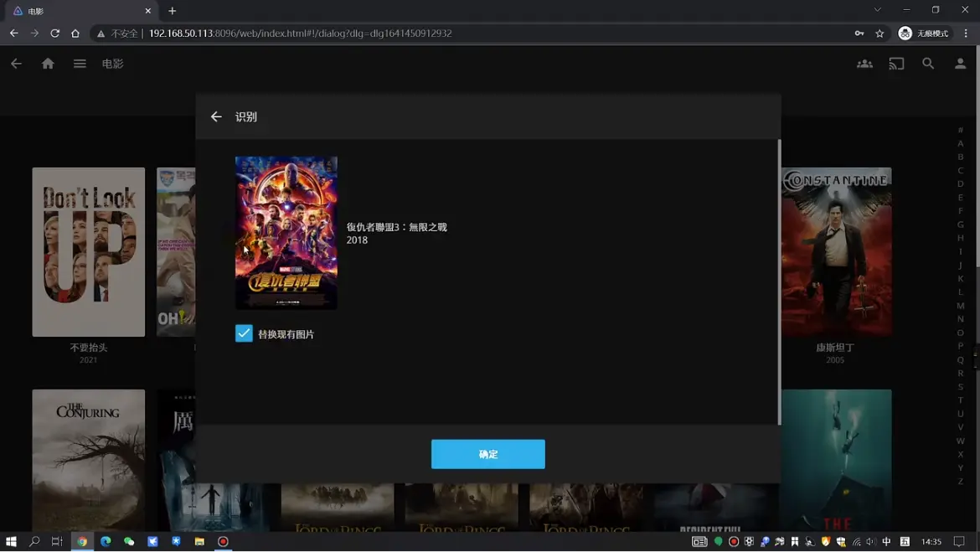Click the SyncPlay group icon
This screenshot has width=980, height=552.
[x=864, y=64]
